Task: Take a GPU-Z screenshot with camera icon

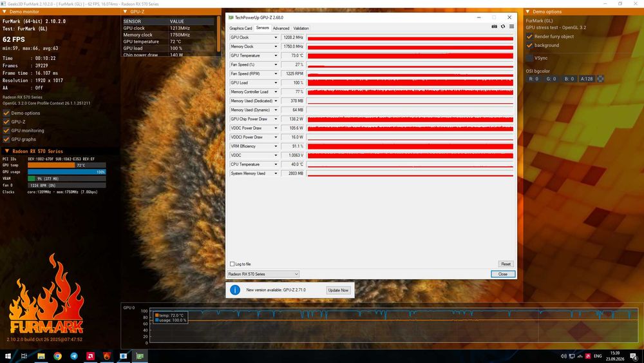Action: pyautogui.click(x=494, y=26)
